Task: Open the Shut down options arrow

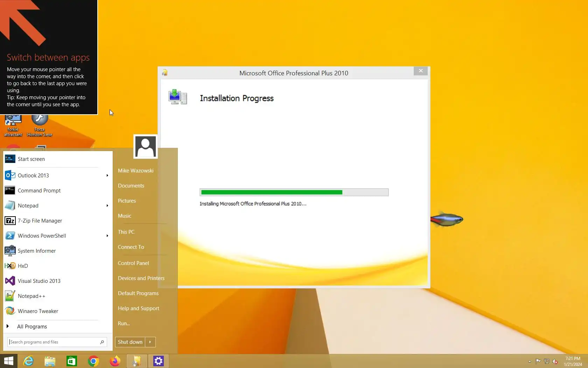Action: pyautogui.click(x=150, y=342)
